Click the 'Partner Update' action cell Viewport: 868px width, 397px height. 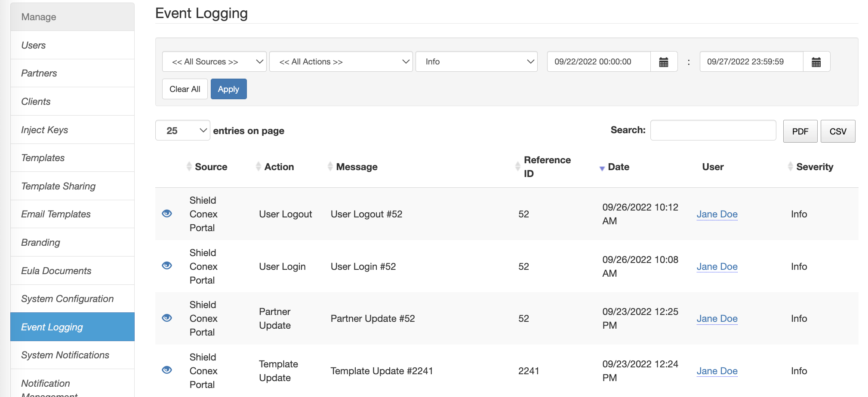tap(275, 318)
